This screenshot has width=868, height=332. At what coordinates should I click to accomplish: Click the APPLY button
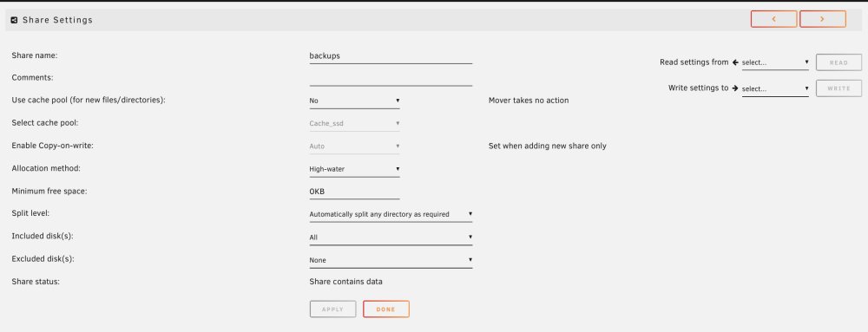(332, 309)
